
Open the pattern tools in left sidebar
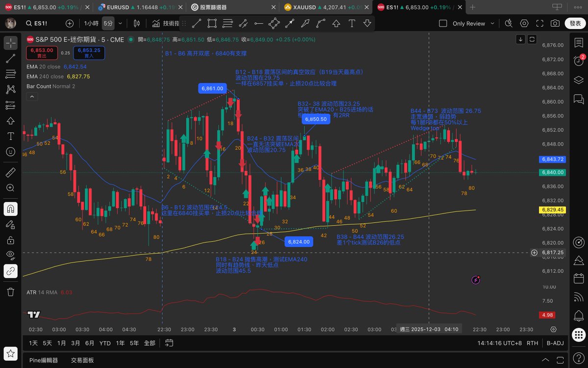(10, 90)
